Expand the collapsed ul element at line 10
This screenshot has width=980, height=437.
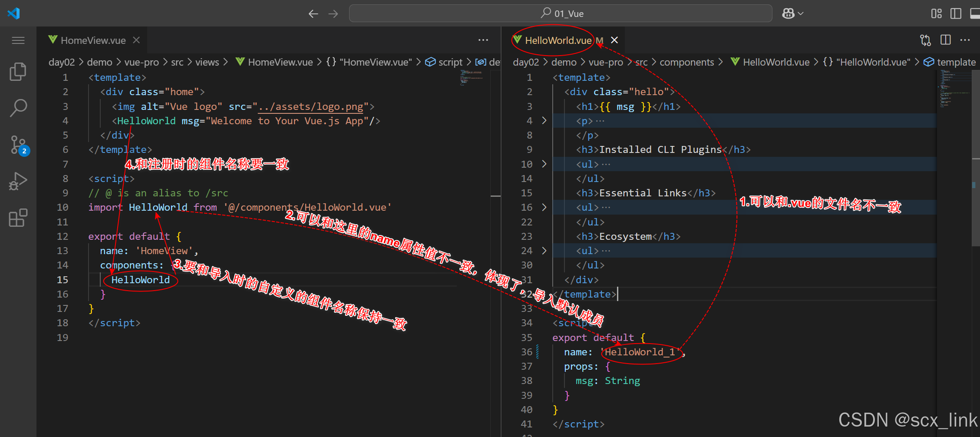(544, 164)
